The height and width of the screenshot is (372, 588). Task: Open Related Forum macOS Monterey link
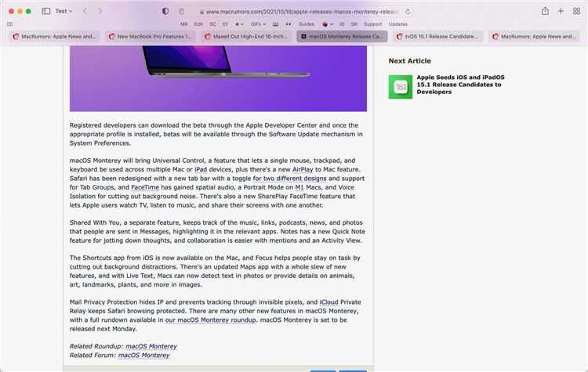tap(144, 355)
